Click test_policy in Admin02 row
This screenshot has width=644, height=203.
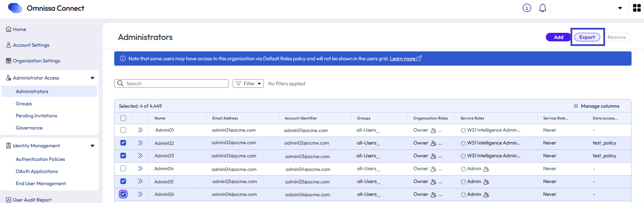click(x=604, y=143)
